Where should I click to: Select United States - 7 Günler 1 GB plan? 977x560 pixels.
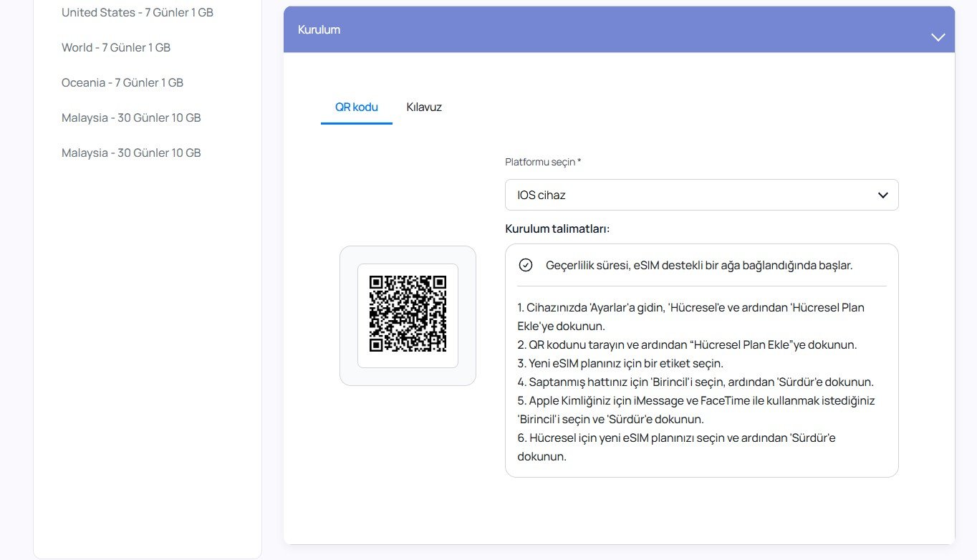138,12
